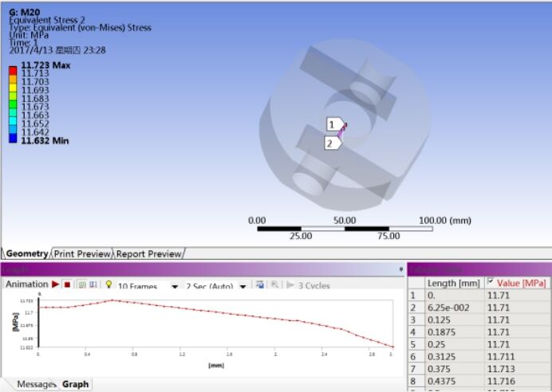Viewport: 552px width, 392px height.
Task: Click path point label 2 on model
Action: point(330,143)
